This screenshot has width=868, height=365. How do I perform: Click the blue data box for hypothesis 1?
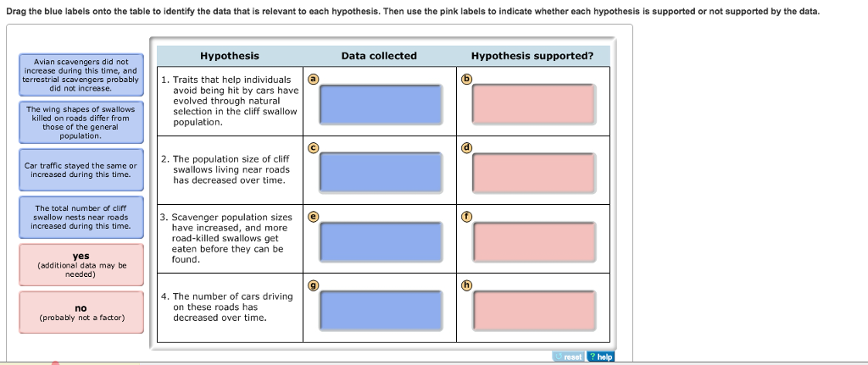(x=381, y=104)
